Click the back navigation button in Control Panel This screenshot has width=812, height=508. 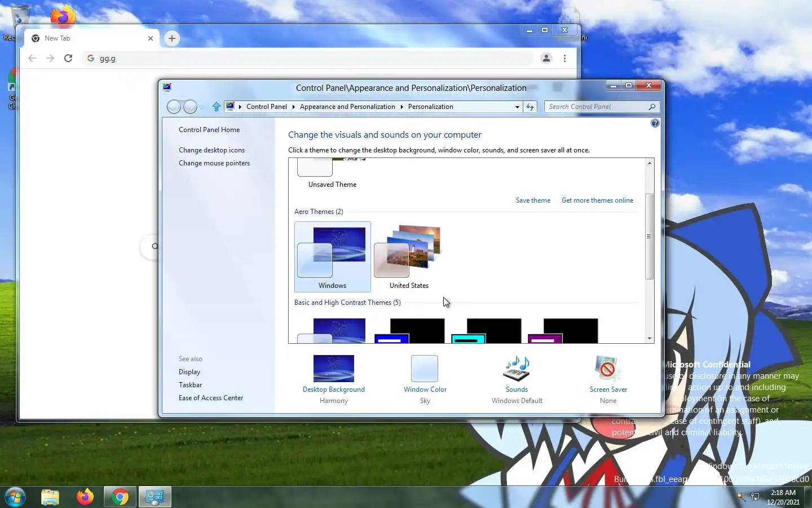point(174,107)
